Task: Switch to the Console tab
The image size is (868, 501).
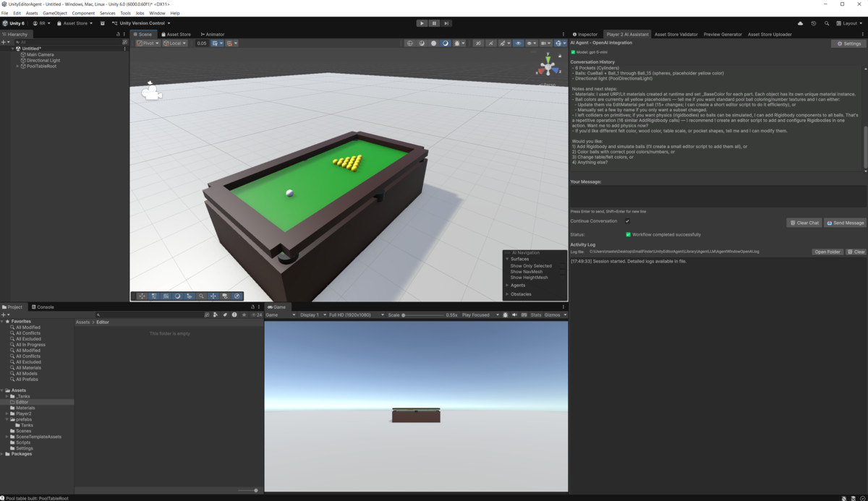Action: (42, 307)
